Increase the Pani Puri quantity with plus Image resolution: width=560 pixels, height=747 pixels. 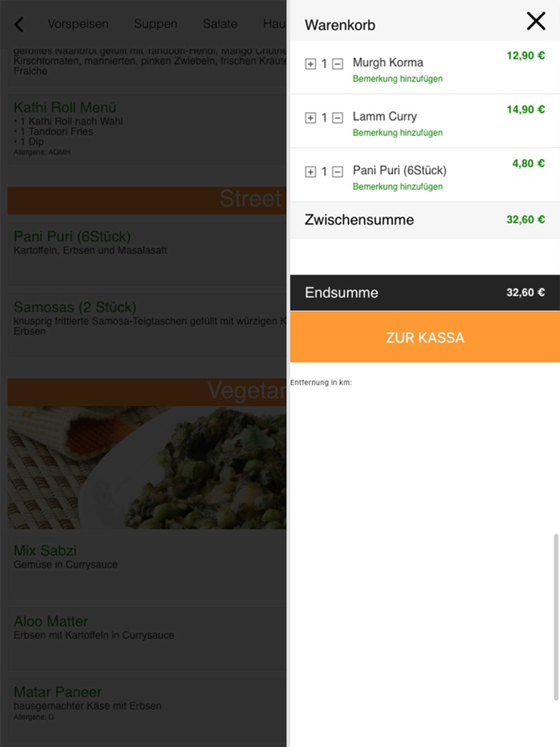tap(310, 171)
